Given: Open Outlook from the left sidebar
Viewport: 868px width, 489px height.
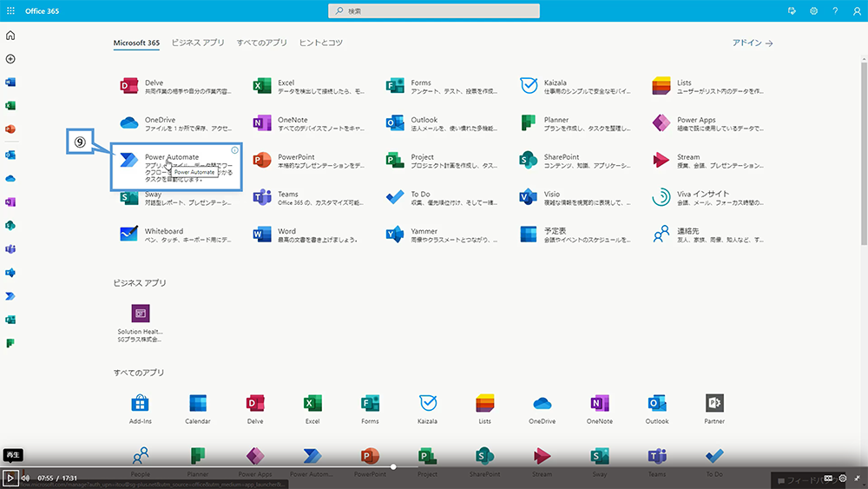Looking at the screenshot, I should point(10,155).
